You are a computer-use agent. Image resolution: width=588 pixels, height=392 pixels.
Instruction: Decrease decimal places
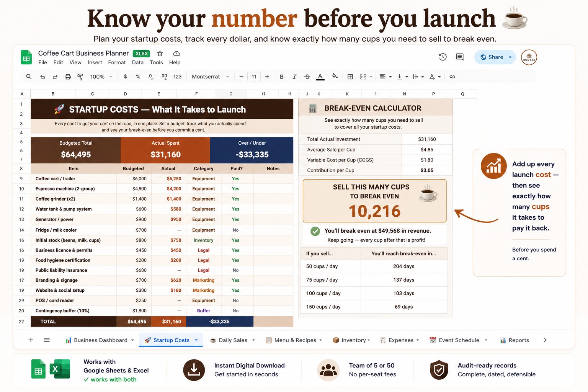[x=151, y=77]
